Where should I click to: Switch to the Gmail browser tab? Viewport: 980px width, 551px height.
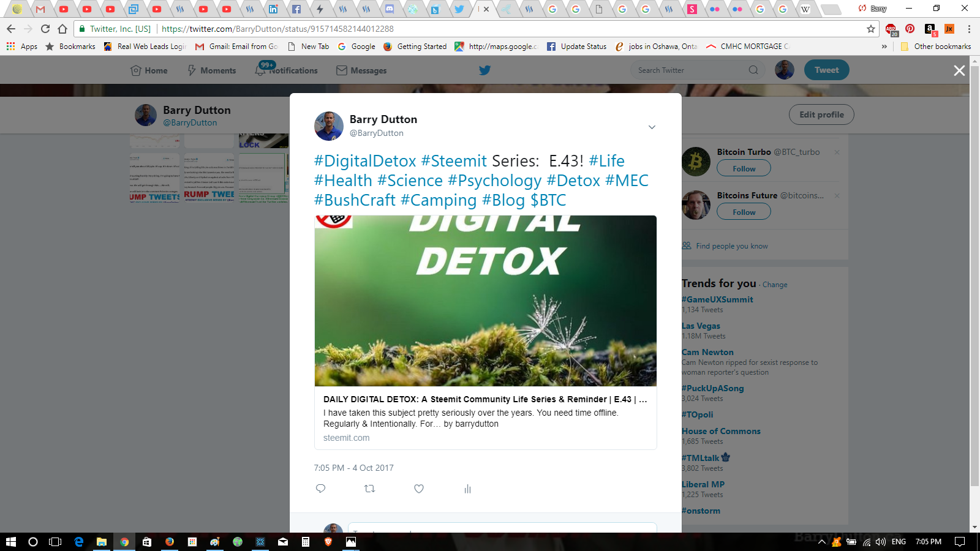point(40,9)
